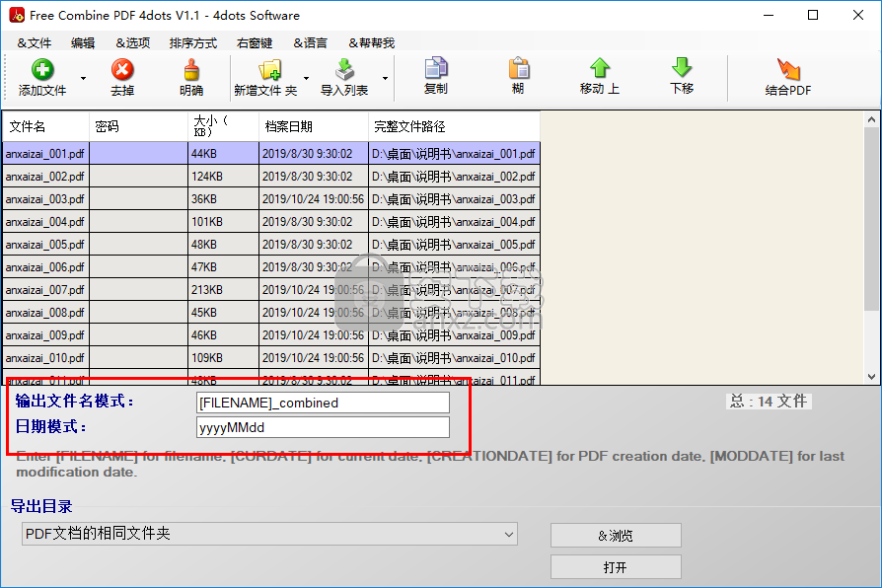Open the 右窗键 menu
Image resolution: width=882 pixels, height=588 pixels.
tap(255, 42)
